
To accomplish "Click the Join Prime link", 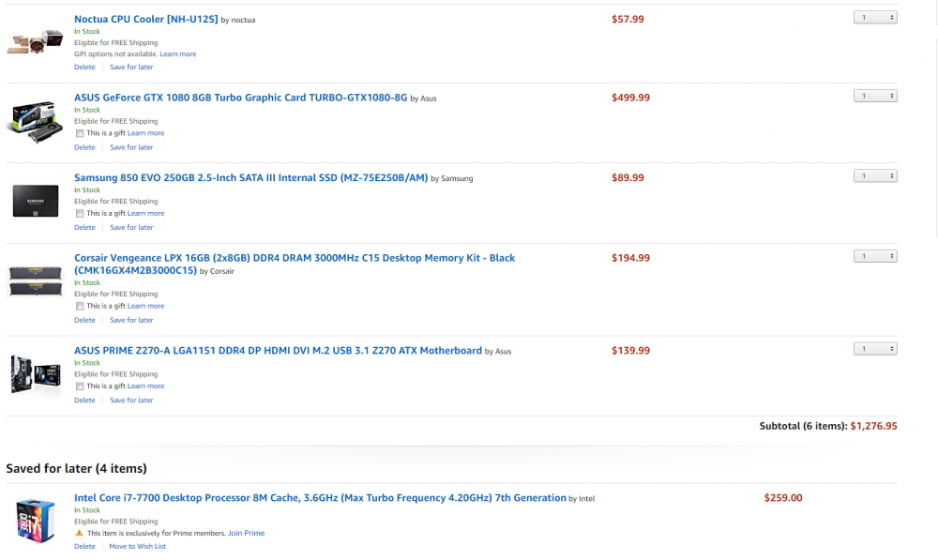I will pyautogui.click(x=246, y=533).
